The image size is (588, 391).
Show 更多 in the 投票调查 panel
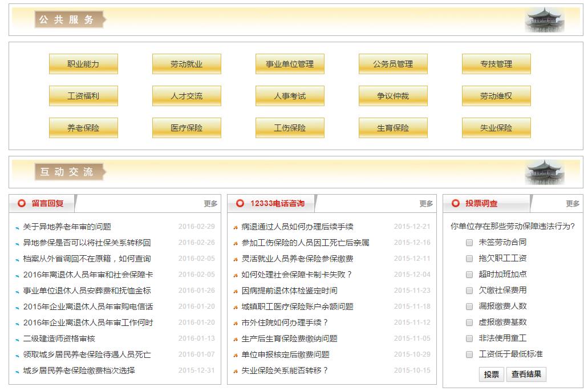coord(573,204)
